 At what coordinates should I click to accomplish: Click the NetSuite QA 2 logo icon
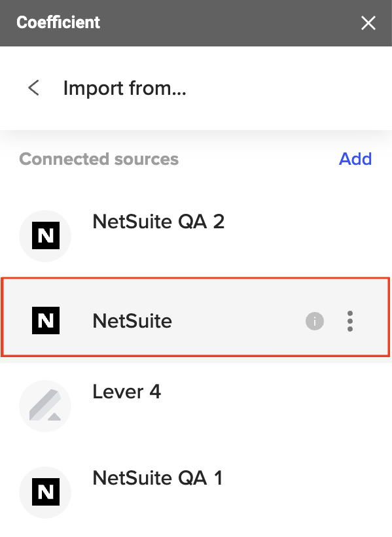coord(46,235)
